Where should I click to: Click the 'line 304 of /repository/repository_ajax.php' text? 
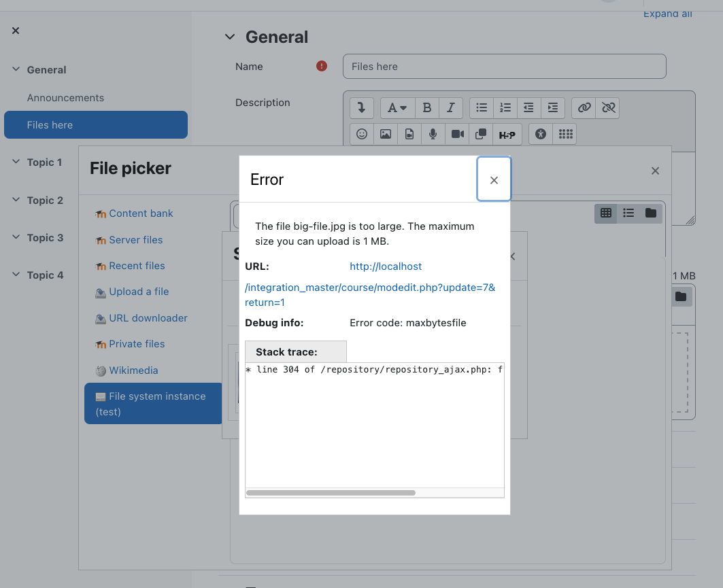374,370
